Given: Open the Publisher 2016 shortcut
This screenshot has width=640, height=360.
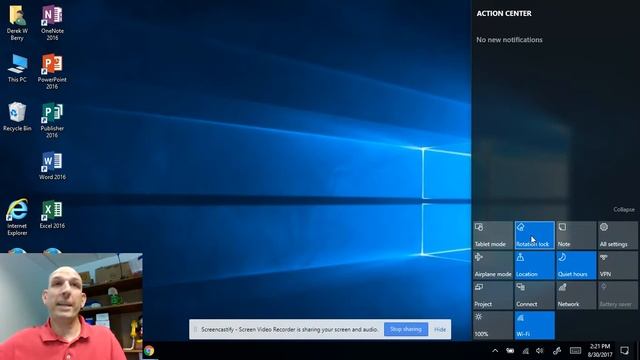Looking at the screenshot, I should [52, 121].
